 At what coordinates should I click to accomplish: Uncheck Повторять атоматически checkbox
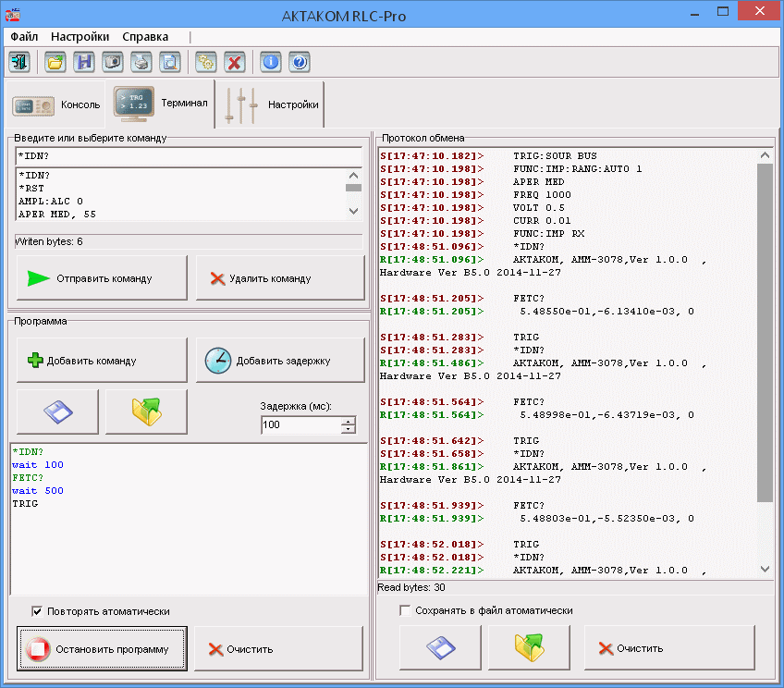tap(37, 611)
